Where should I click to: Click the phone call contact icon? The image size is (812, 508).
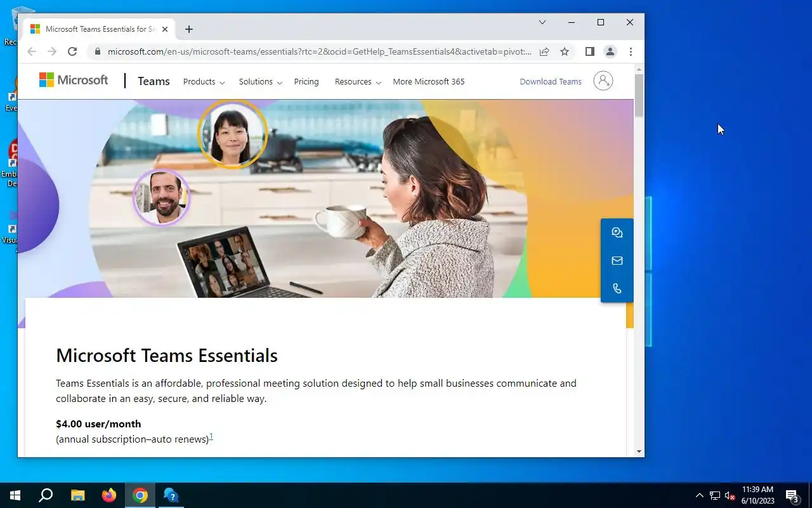tap(617, 288)
